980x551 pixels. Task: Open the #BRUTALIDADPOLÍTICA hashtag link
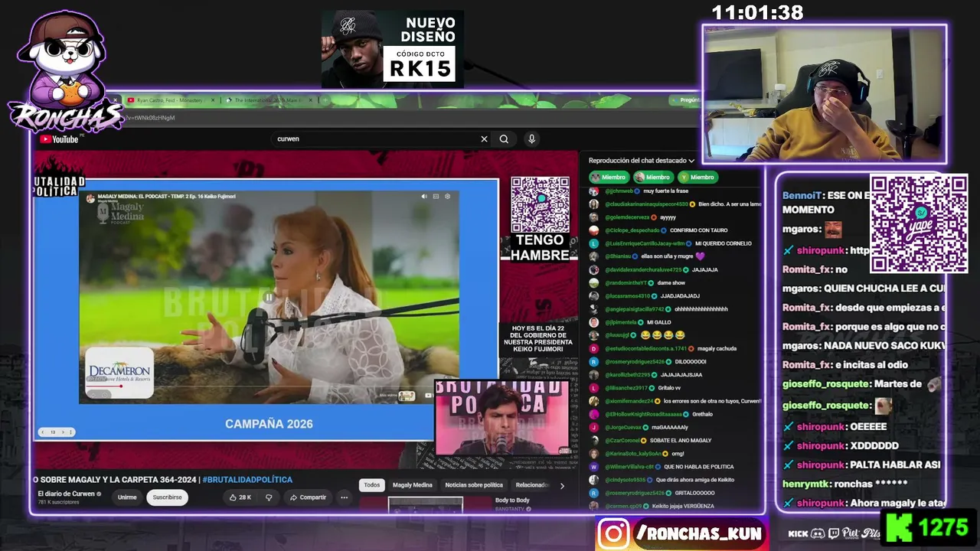(247, 480)
